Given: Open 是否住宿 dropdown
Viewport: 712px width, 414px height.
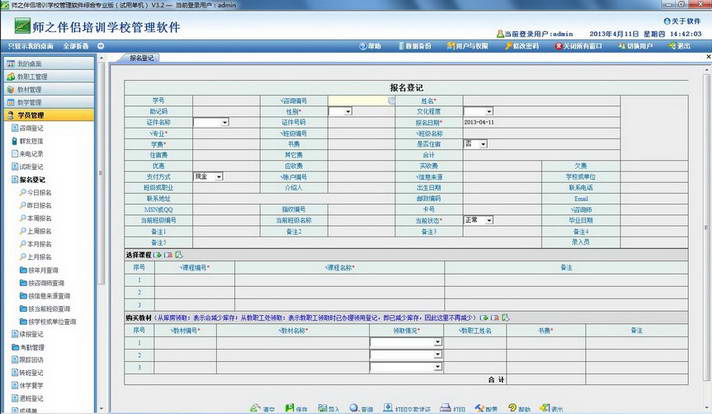Looking at the screenshot, I should [475, 144].
